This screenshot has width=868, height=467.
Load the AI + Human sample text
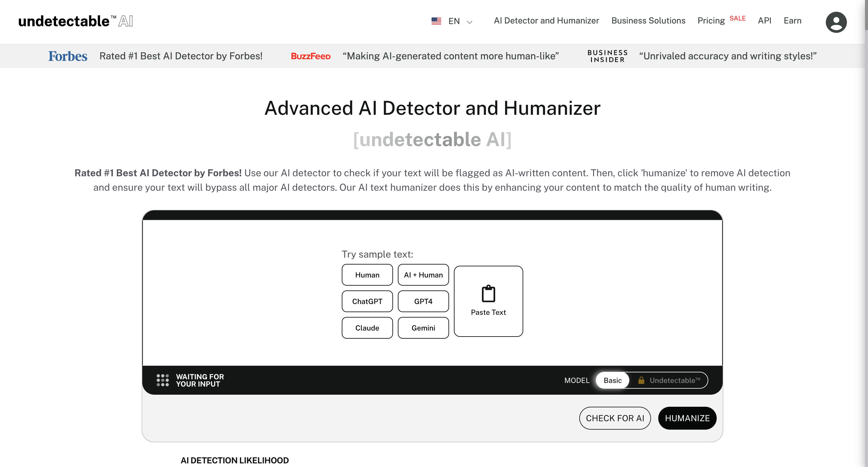423,275
